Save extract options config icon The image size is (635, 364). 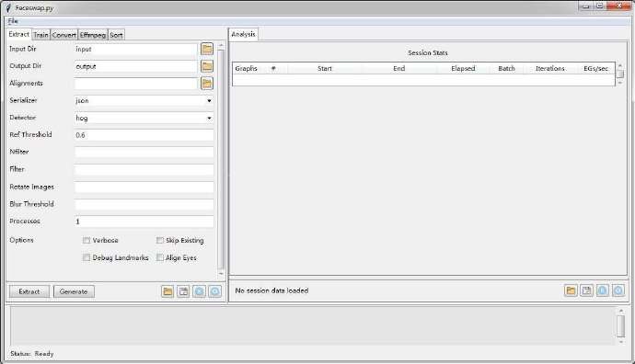pos(183,291)
